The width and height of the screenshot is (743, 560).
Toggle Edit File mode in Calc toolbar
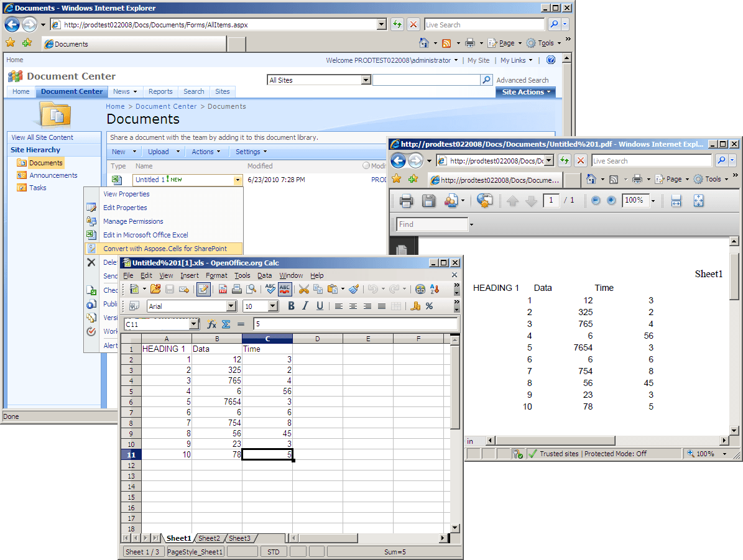[203, 289]
